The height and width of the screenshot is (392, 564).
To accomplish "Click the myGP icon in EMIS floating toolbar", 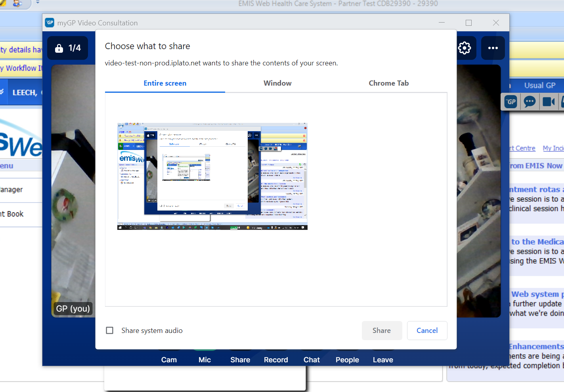I will (x=511, y=102).
